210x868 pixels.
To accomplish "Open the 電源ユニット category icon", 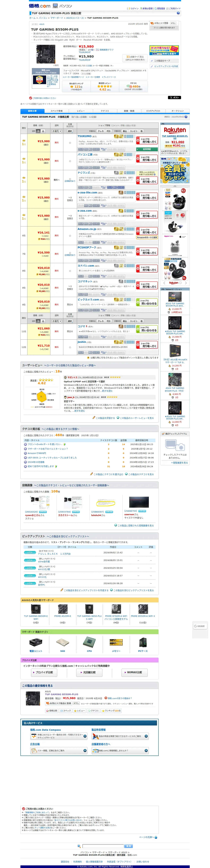I will tap(36, 642).
